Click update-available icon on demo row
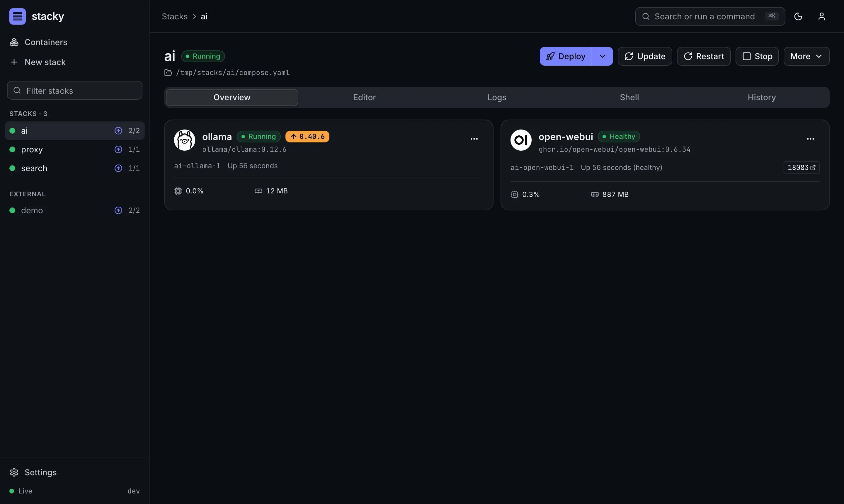The height and width of the screenshot is (504, 844). tap(118, 211)
